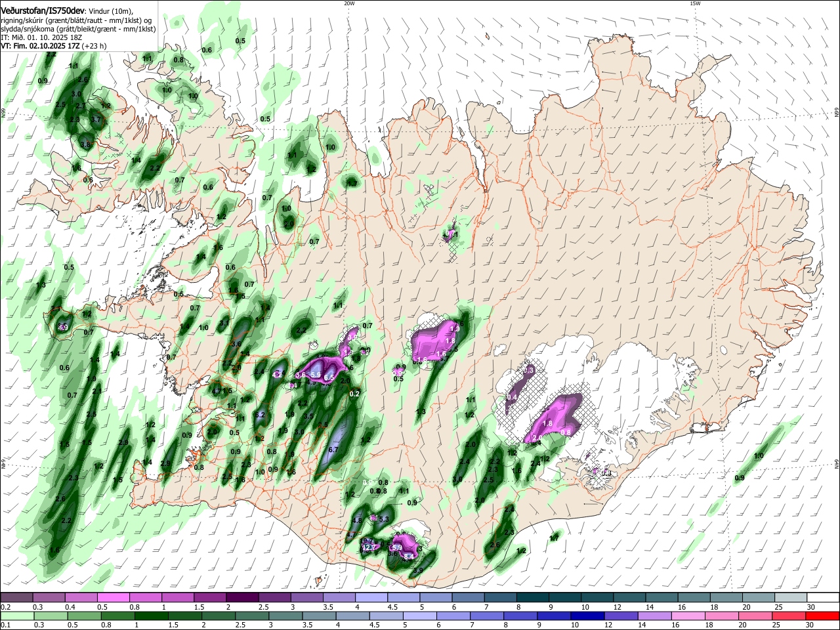
Task: Select the lavender rain legend swatch labeled 5
Action: click(x=420, y=616)
